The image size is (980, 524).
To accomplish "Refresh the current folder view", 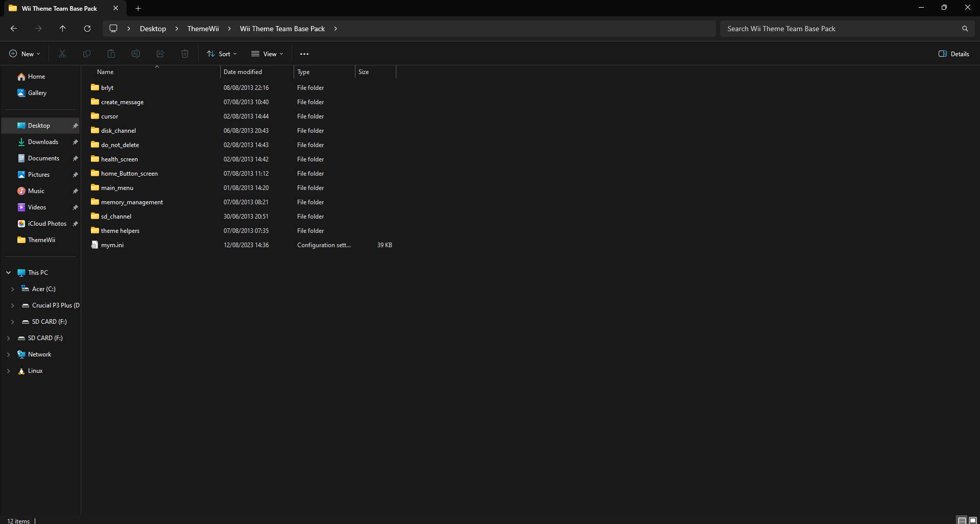I will pos(87,29).
